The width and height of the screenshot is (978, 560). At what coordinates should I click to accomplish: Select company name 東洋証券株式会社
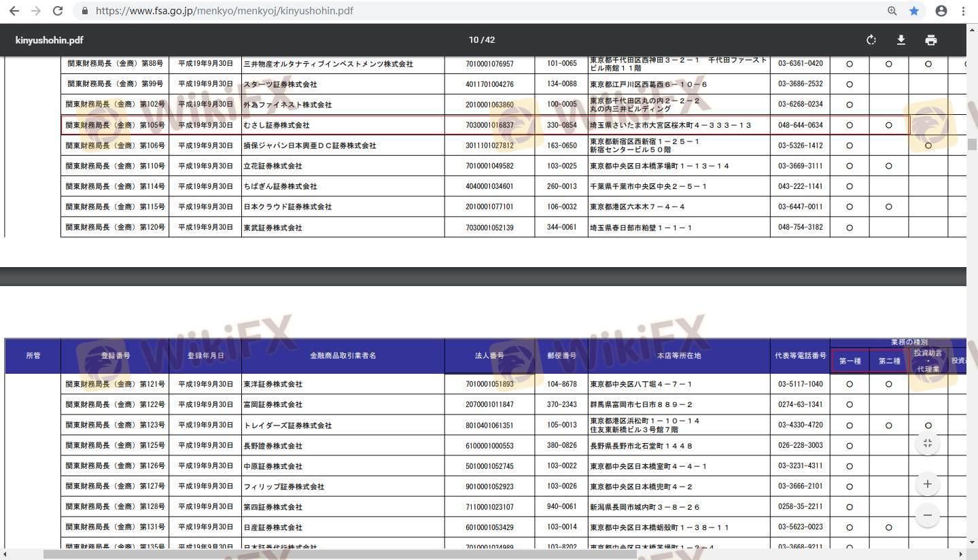point(273,384)
